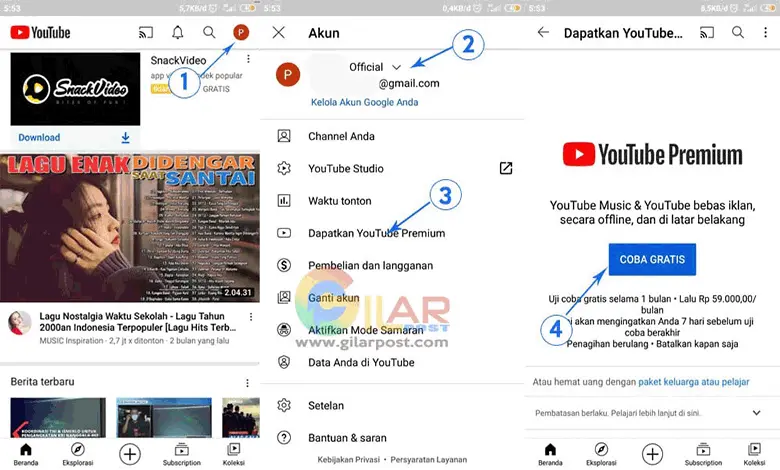Go to Subscription tab on Premium page
The image size is (780, 470).
[703, 455]
